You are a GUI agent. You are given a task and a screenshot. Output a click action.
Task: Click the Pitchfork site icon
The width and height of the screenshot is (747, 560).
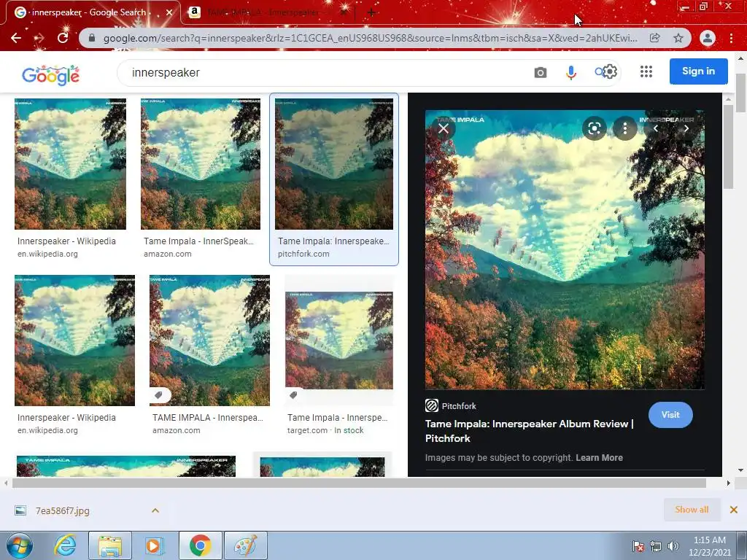[432, 405]
